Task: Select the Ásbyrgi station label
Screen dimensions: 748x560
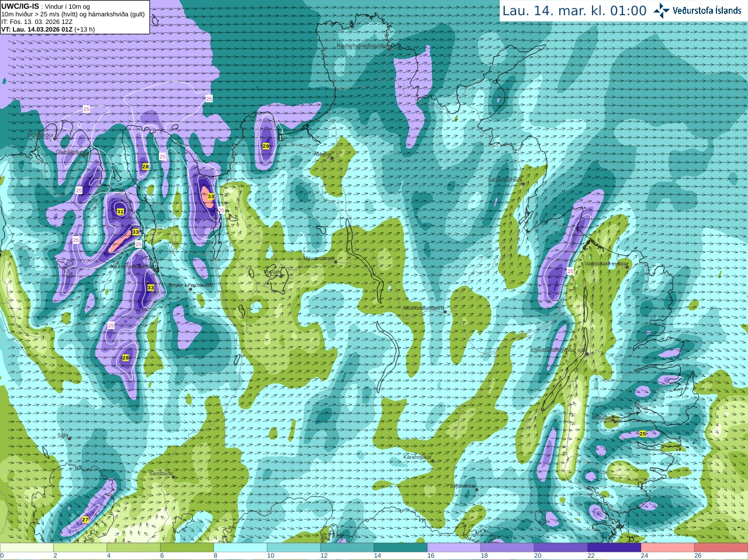Action: 323,154
